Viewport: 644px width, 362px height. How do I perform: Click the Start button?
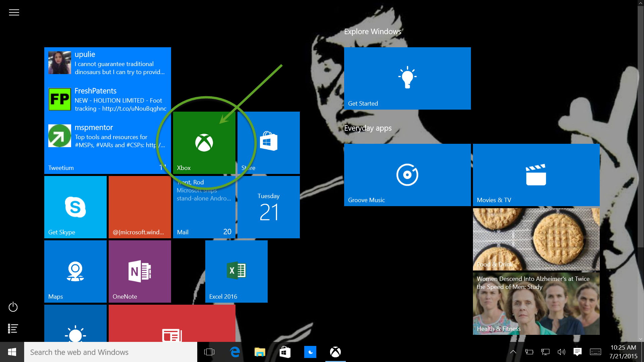pyautogui.click(x=12, y=352)
